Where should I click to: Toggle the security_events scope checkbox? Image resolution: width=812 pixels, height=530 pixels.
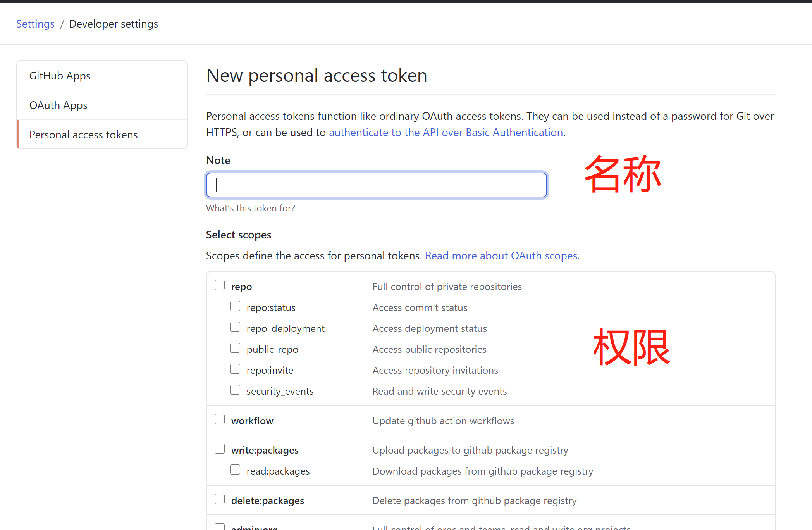235,390
